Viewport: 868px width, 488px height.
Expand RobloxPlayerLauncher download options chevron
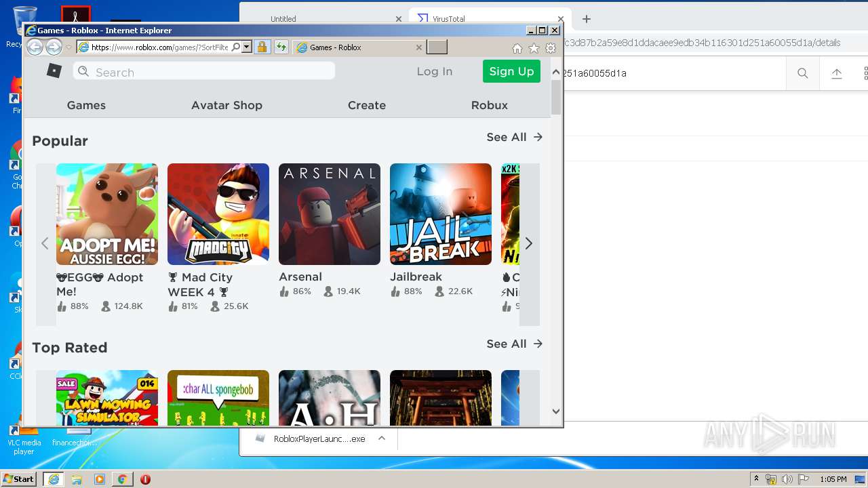point(382,439)
